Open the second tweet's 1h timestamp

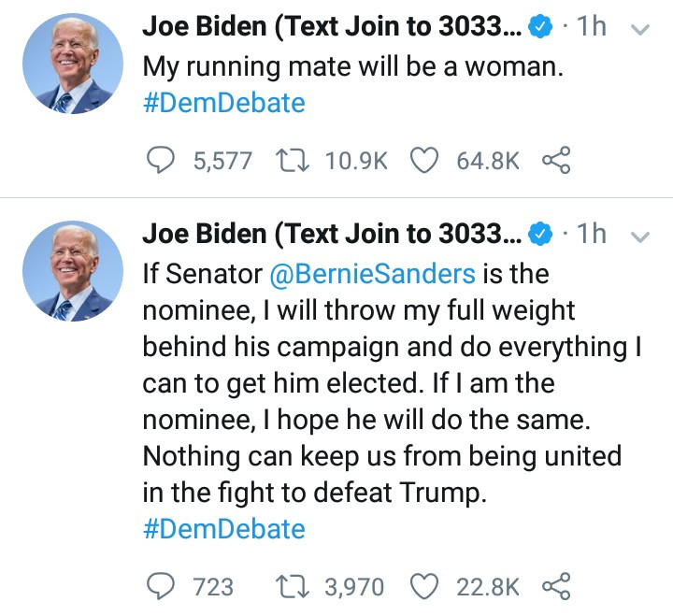pyautogui.click(x=591, y=235)
